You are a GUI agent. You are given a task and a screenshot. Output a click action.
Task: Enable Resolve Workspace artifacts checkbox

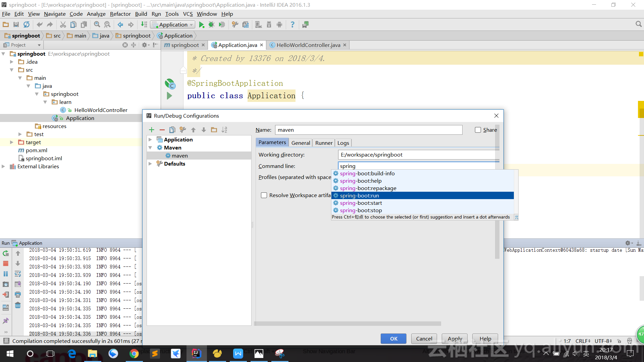coord(264,195)
